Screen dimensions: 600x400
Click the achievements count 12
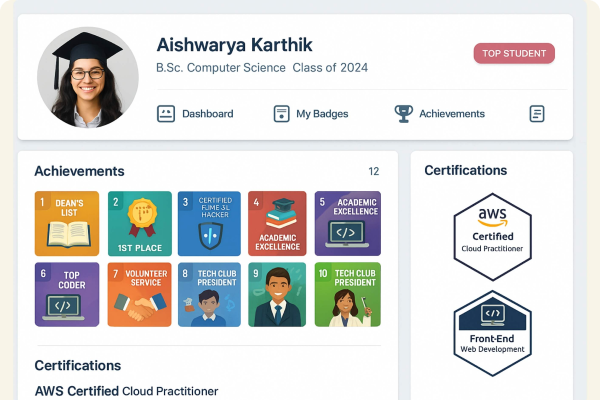[374, 172]
